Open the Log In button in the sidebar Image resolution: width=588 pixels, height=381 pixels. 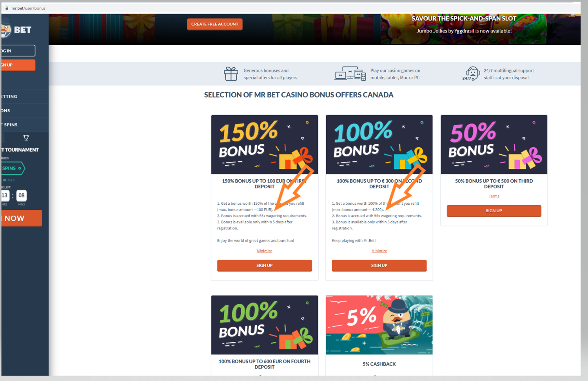click(18, 51)
